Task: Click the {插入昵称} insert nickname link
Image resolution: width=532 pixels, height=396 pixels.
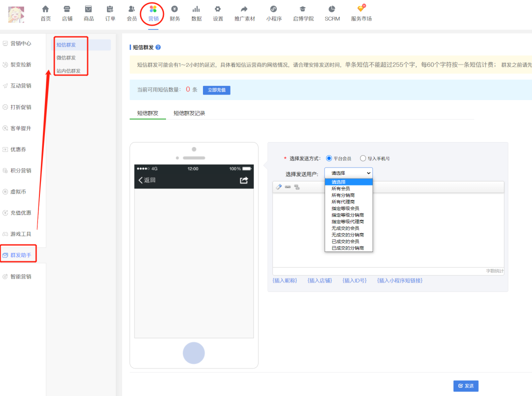Action: 285,281
